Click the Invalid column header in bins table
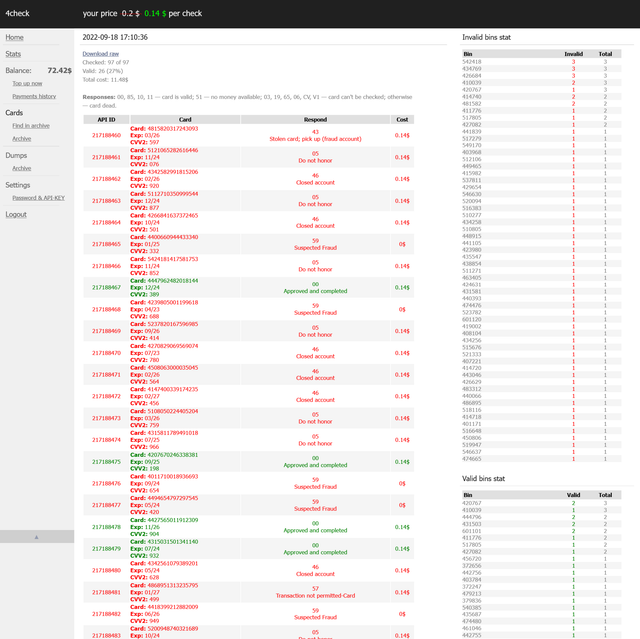Image resolution: width=640 pixels, height=639 pixels. [573, 54]
